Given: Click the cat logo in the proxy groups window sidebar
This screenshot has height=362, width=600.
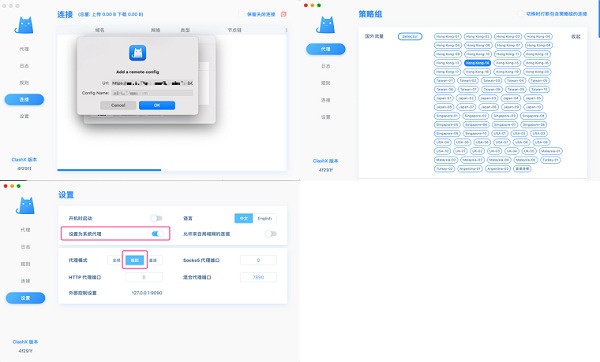Looking at the screenshot, I should [x=326, y=25].
